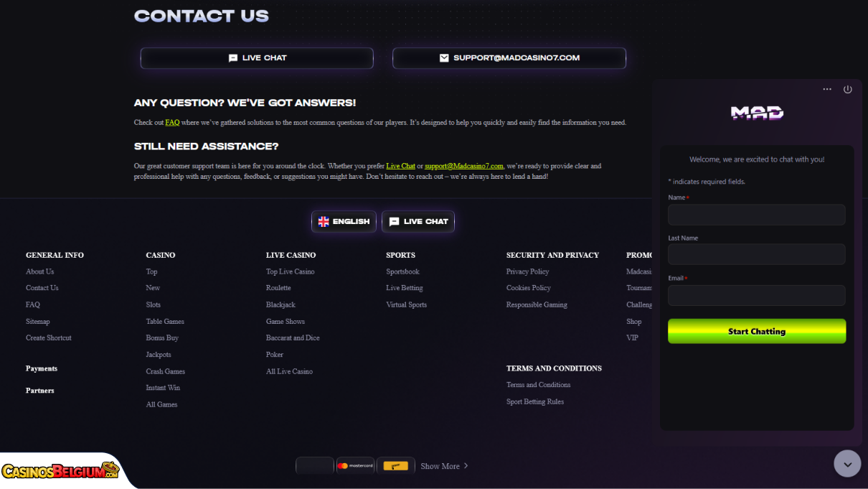The height and width of the screenshot is (489, 868).
Task: Open Live Chat button under Contact Us heading
Action: (257, 58)
